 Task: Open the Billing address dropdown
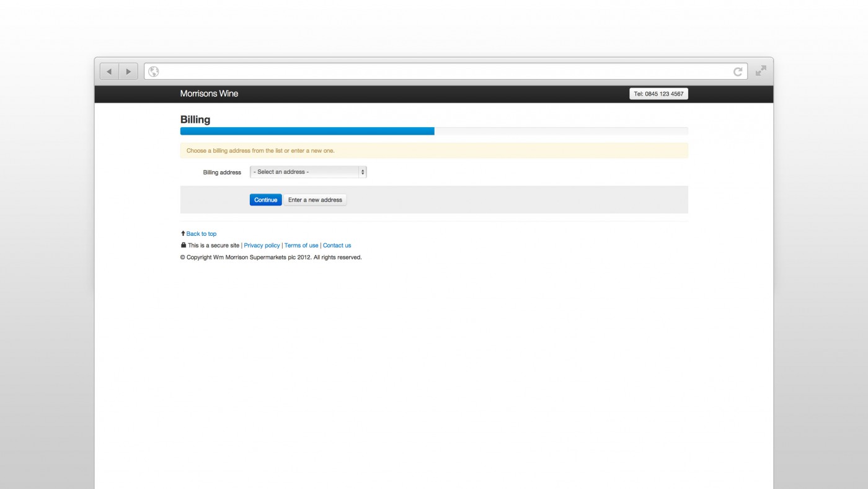click(308, 172)
